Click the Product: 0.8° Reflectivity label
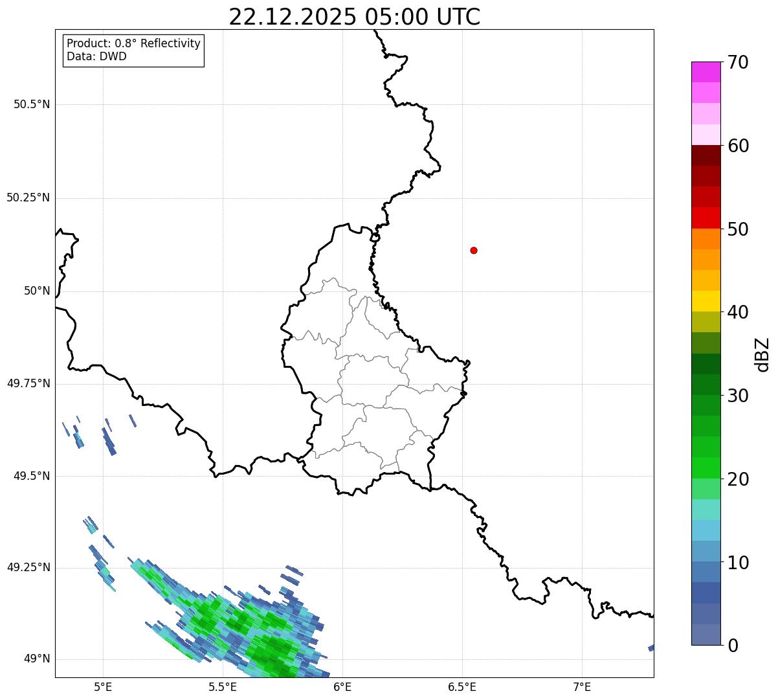 tap(134, 43)
